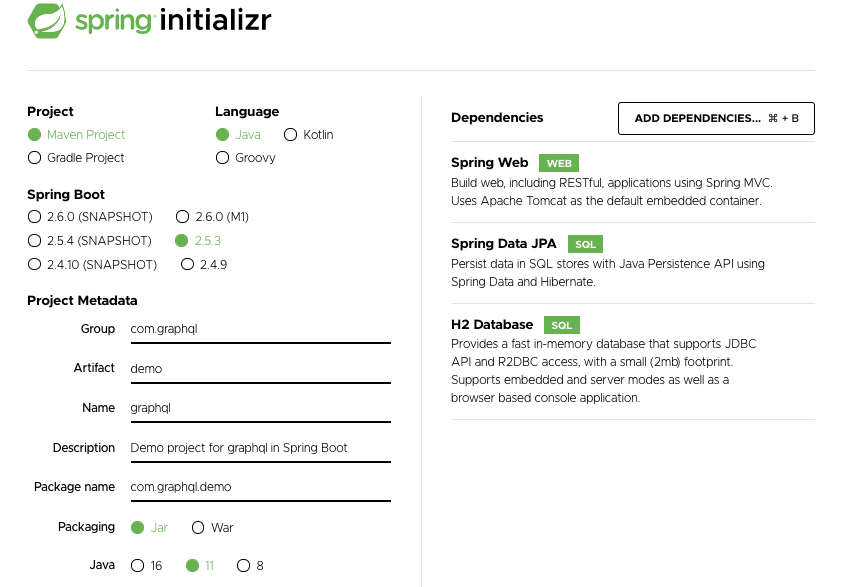Viewport: 841px width, 587px height.
Task: Click the Add Dependencies button
Action: [716, 118]
